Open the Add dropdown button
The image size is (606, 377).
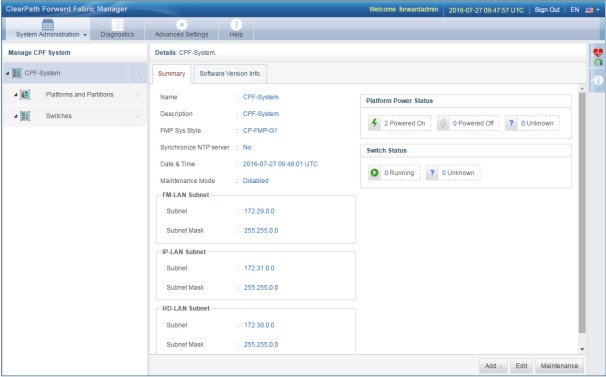coord(494,366)
